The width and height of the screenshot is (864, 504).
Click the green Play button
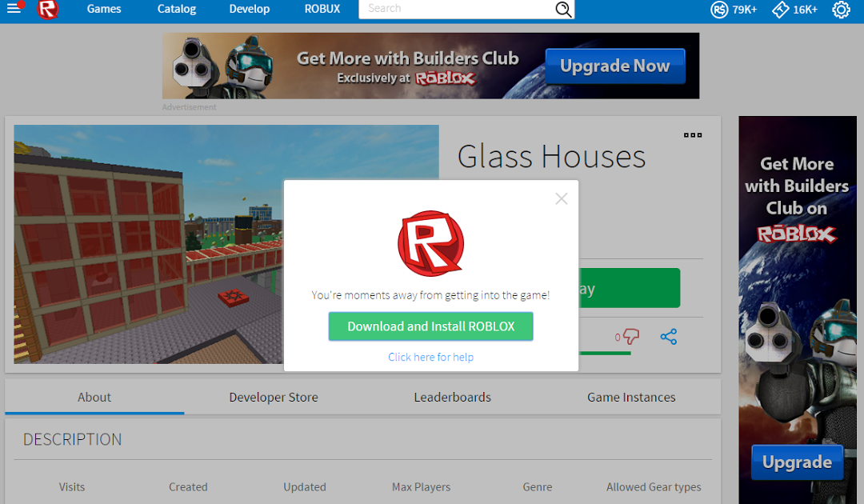630,288
